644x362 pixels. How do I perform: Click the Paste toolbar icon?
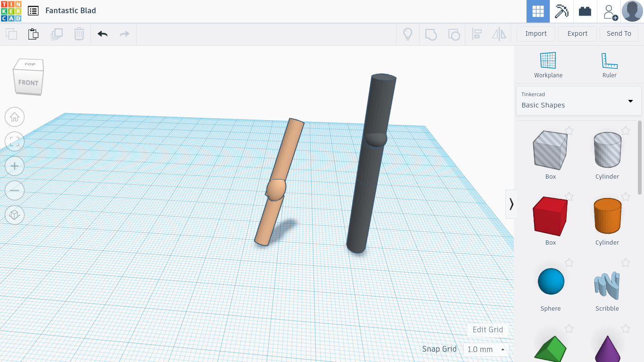click(x=33, y=34)
